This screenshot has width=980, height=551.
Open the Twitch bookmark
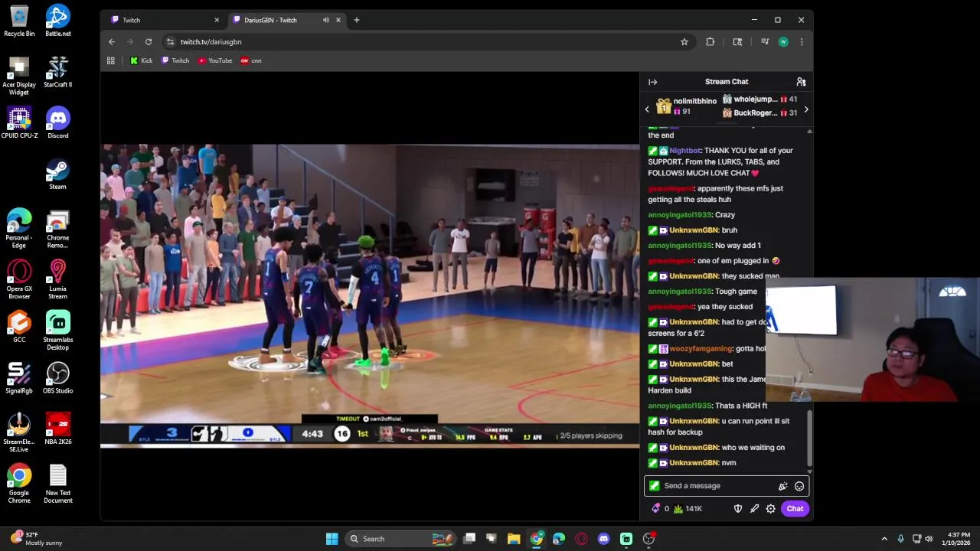point(175,60)
